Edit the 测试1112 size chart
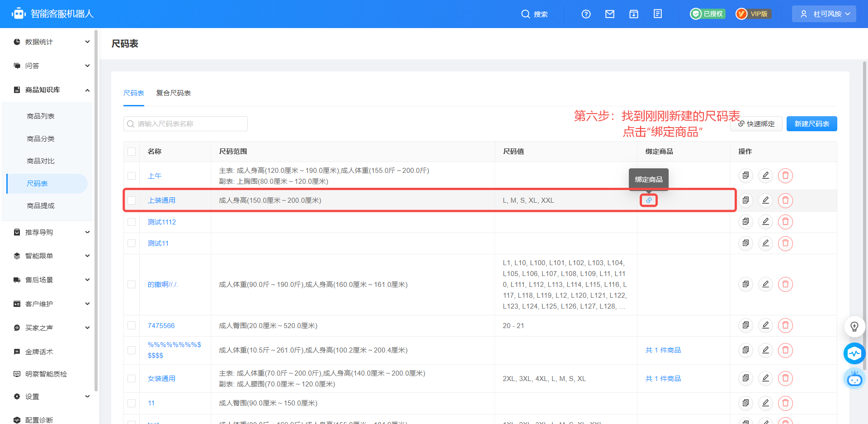The image size is (868, 424). (765, 222)
